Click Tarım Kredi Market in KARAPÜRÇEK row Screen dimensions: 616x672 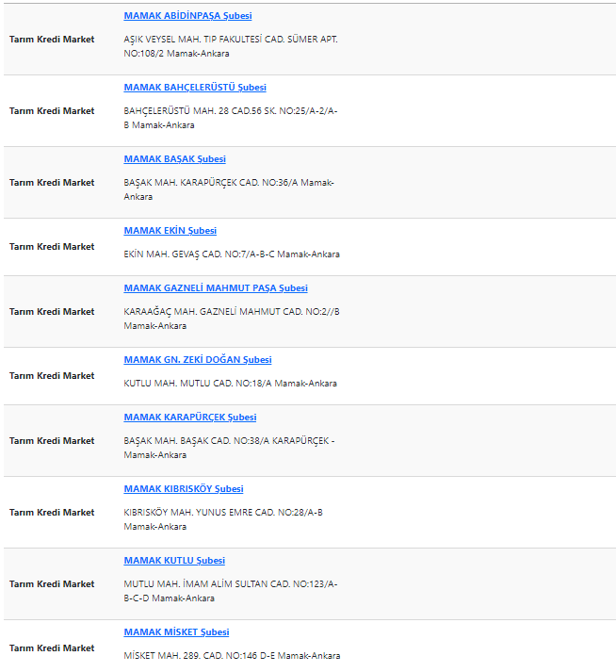[x=52, y=440]
